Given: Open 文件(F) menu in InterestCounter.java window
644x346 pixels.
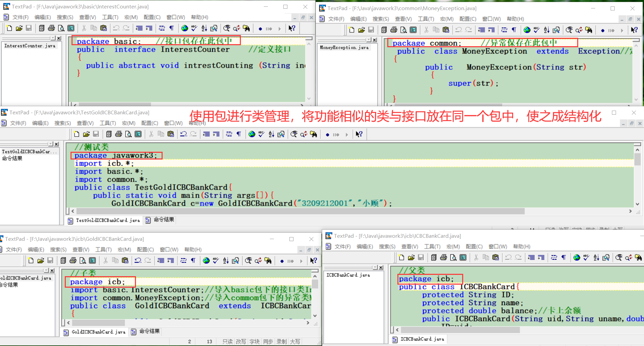Looking at the screenshot, I should point(20,17).
